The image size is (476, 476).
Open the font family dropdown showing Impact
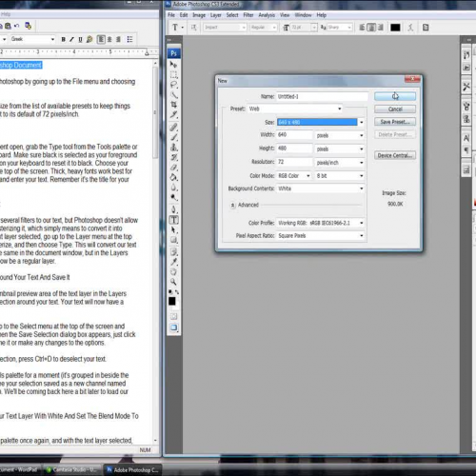click(225, 28)
